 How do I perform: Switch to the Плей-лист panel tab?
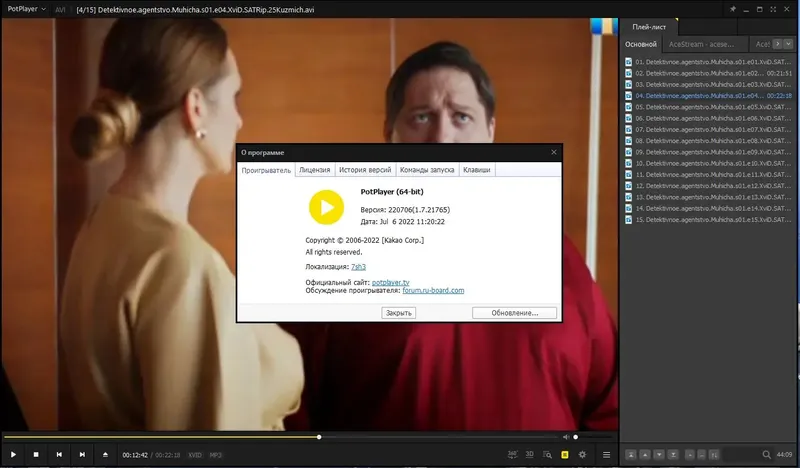[649, 27]
